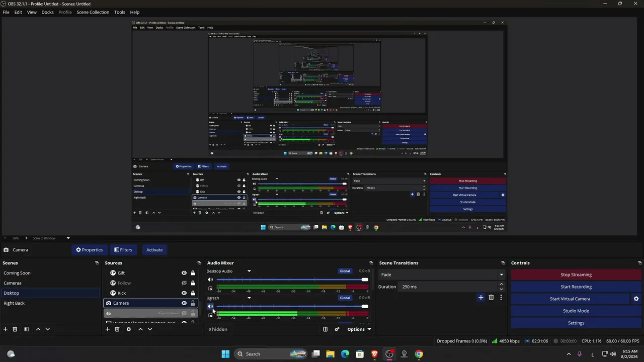Screen dimensions: 644x362
Task: Unlock the Gift source
Action: [x=193, y=273]
